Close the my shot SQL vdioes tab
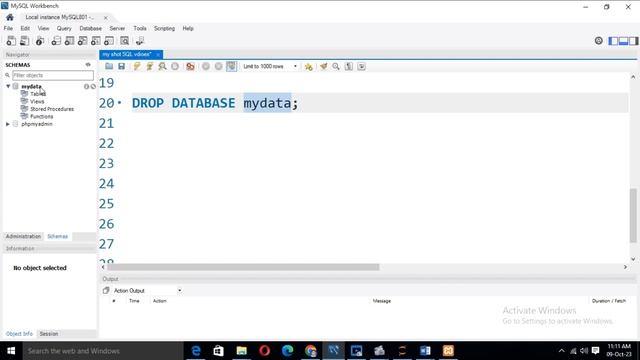 click(x=158, y=54)
